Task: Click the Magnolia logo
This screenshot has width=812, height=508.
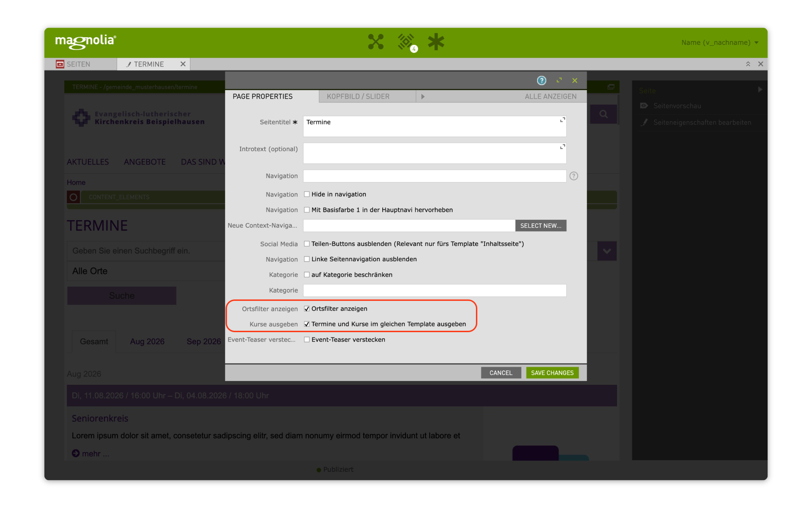Action: 86,41
